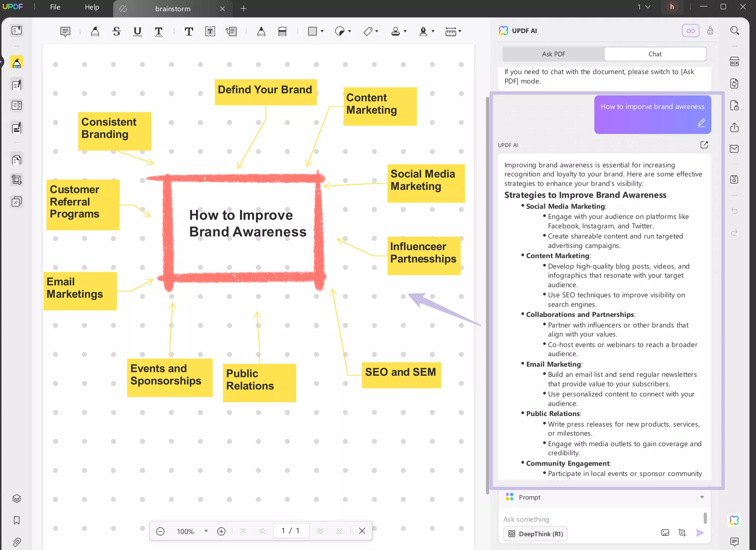The height and width of the screenshot is (550, 756).
Task: Zoom out with the minus button
Action: pyautogui.click(x=160, y=531)
